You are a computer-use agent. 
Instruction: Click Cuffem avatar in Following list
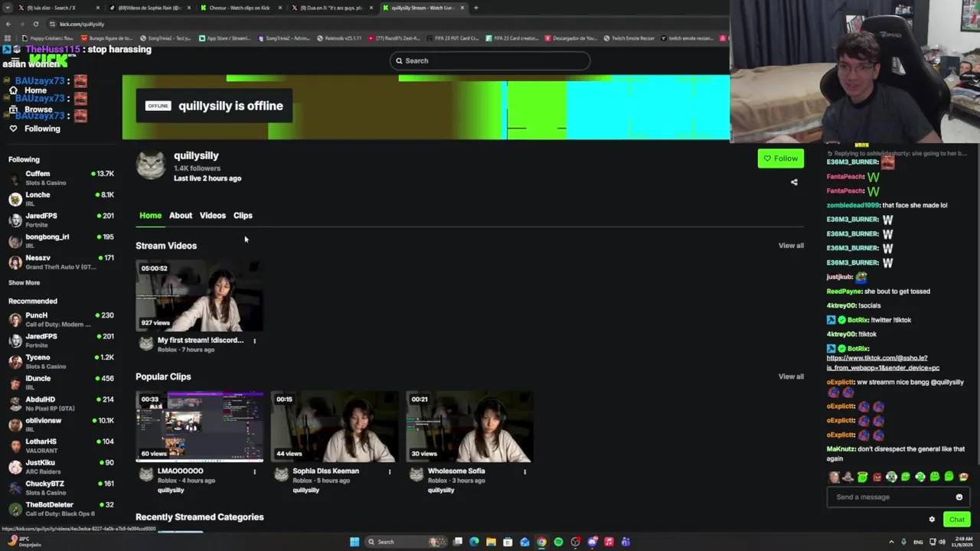(15, 178)
